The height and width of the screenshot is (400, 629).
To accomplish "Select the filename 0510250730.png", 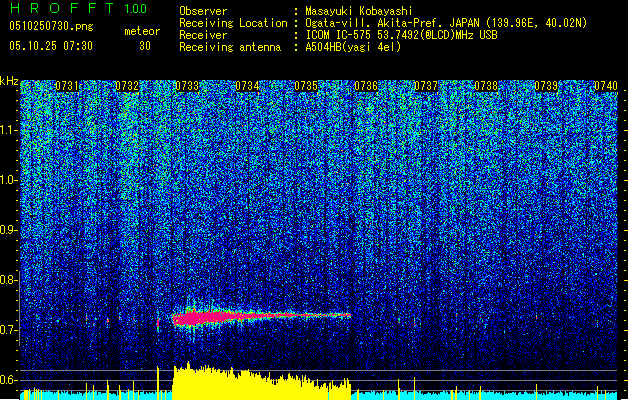I will click(x=51, y=26).
